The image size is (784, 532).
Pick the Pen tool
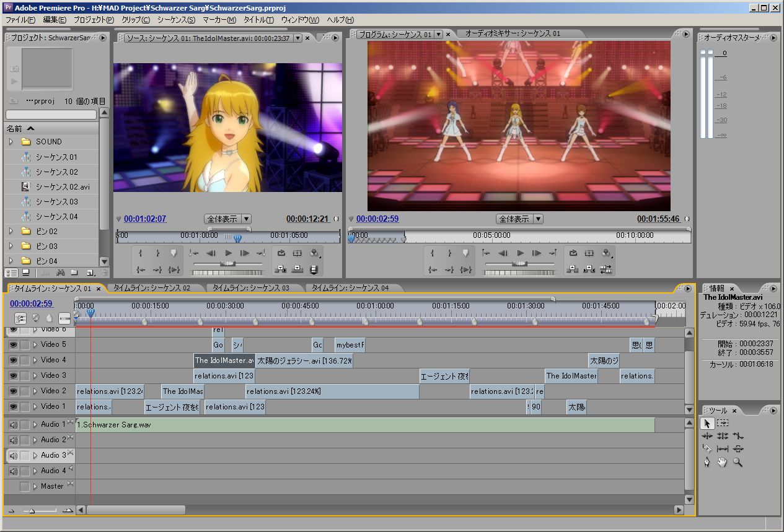point(707,462)
